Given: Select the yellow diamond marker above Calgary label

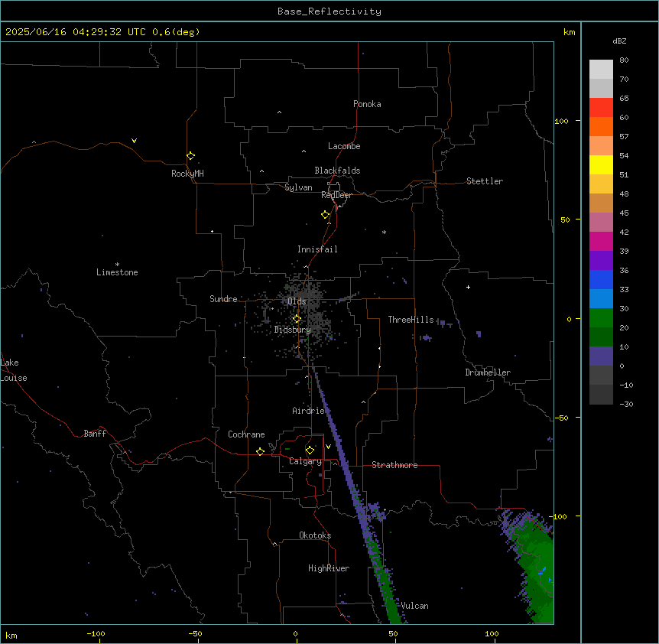Looking at the screenshot, I should (x=310, y=450).
